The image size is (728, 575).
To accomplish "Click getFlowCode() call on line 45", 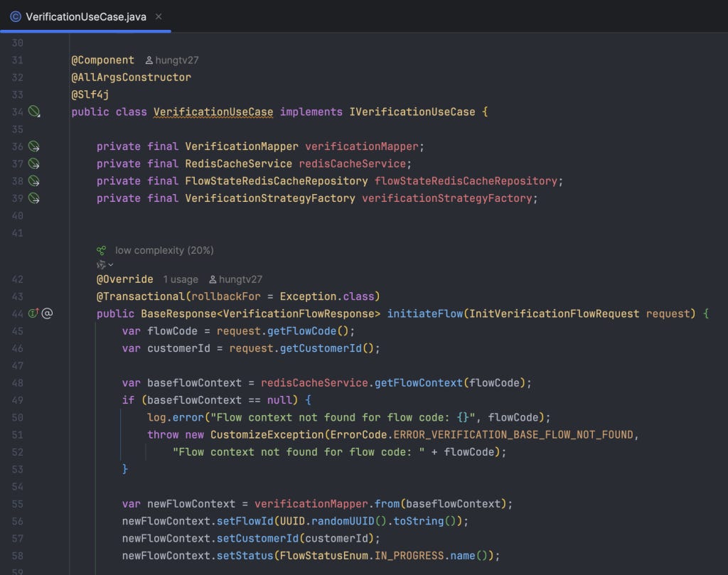I will [307, 331].
